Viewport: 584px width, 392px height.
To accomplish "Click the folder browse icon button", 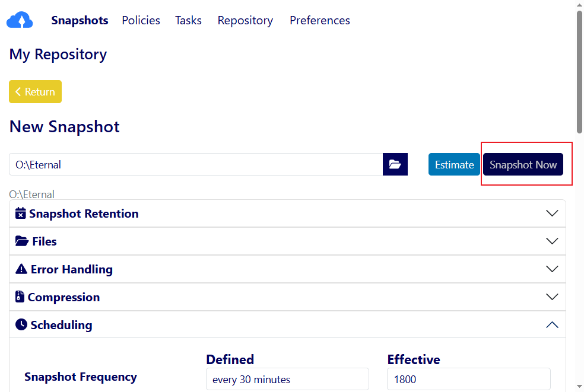I will 395,164.
